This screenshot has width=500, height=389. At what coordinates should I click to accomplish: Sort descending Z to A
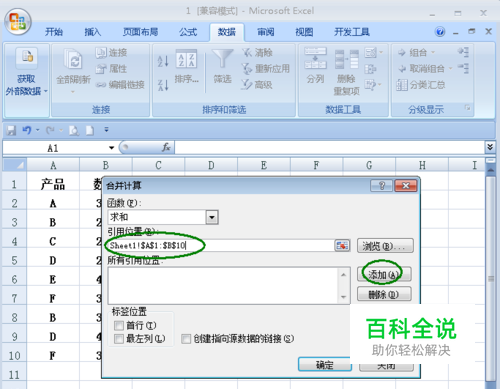(x=163, y=85)
